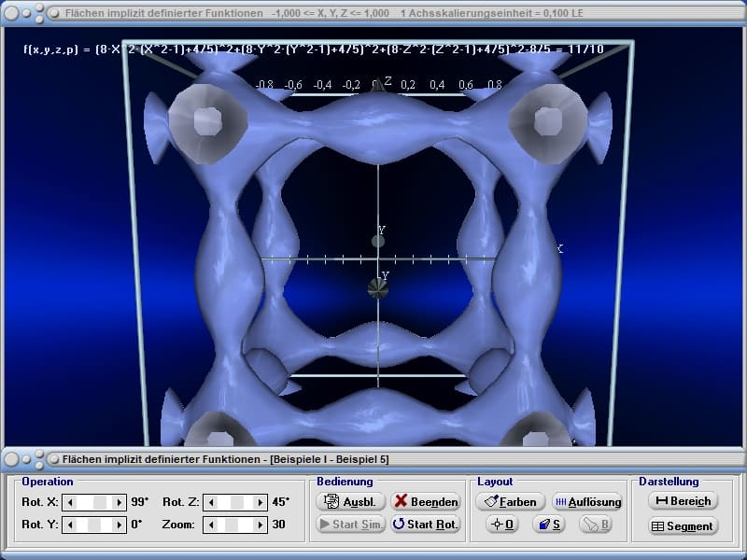Click the O origin layout button
Image resolution: width=747 pixels, height=560 pixels.
point(502,525)
